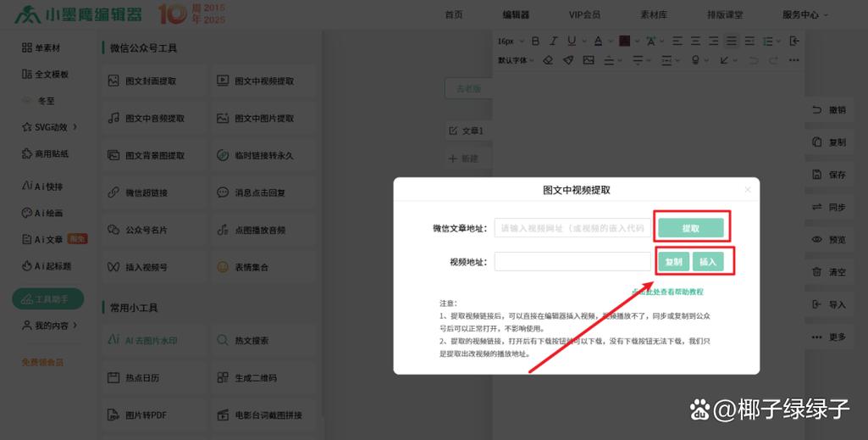868x440 pixels.
Task: Open the 微信超链接 tool
Action: click(154, 192)
